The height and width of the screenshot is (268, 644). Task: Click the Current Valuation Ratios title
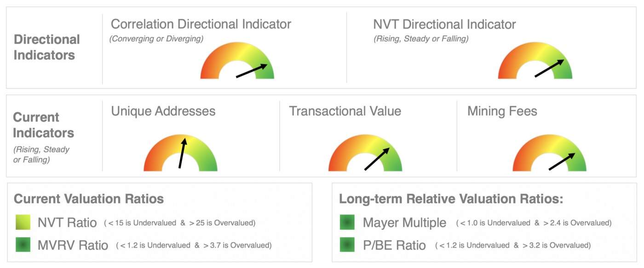(89, 199)
